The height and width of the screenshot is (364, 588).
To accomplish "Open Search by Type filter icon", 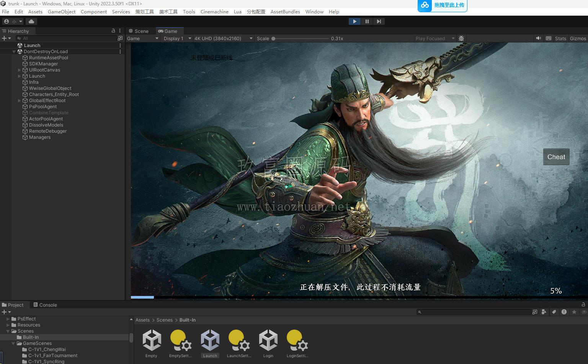I will [544, 312].
